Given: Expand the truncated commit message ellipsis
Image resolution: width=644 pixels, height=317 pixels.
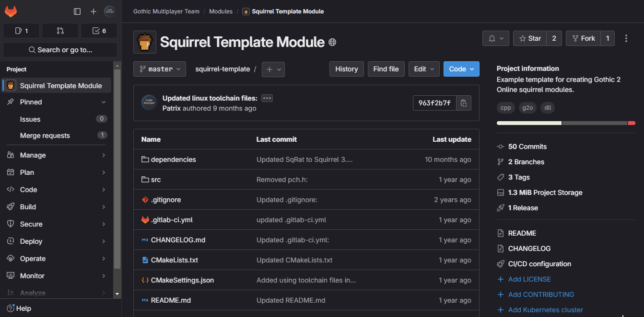Looking at the screenshot, I should (x=267, y=98).
